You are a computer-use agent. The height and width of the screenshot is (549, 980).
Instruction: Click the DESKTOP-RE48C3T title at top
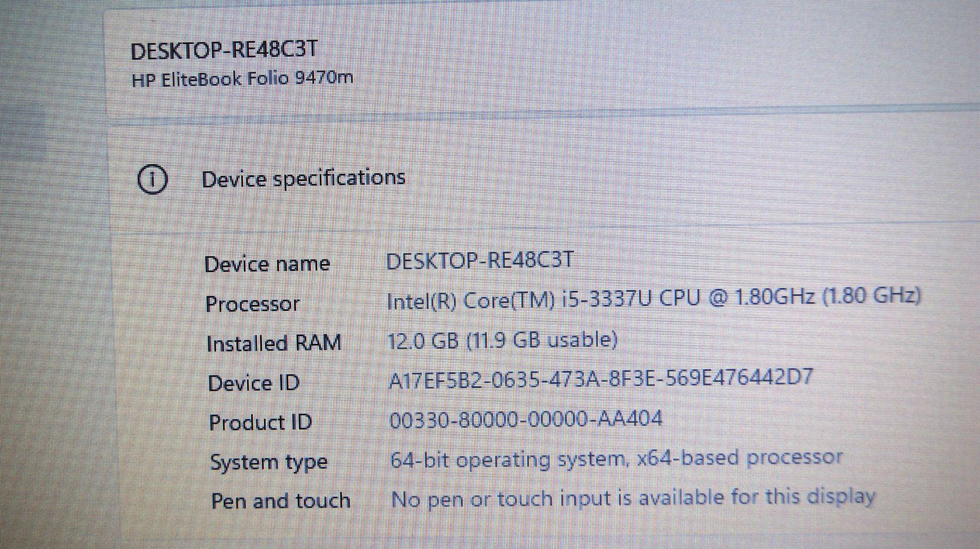pyautogui.click(x=224, y=50)
